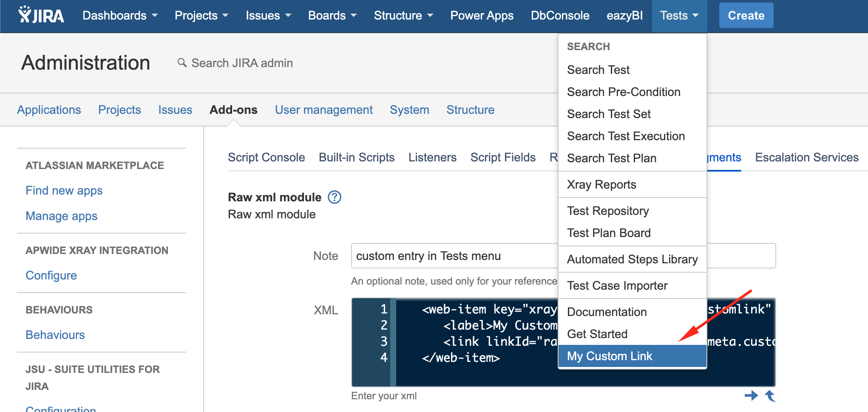Image resolution: width=868 pixels, height=412 pixels.
Task: Collapse the Tests dropdown menu
Action: click(679, 16)
